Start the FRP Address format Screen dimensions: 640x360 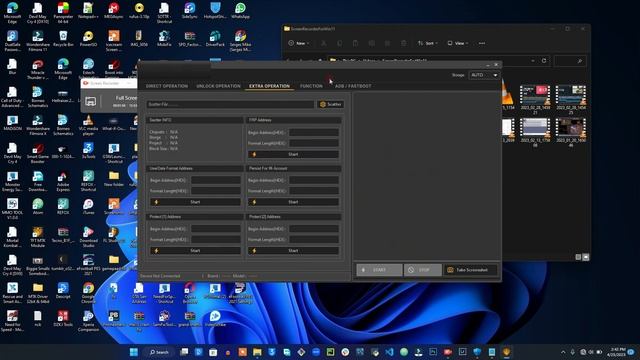tap(293, 154)
